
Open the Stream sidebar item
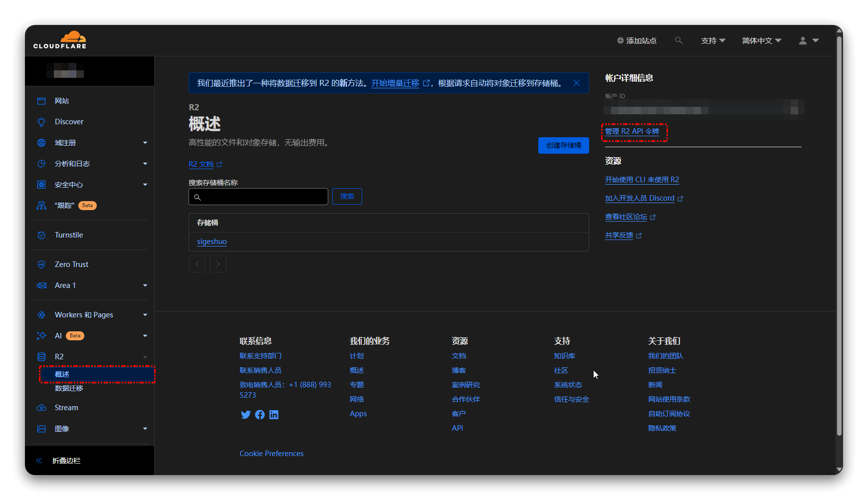(x=66, y=408)
